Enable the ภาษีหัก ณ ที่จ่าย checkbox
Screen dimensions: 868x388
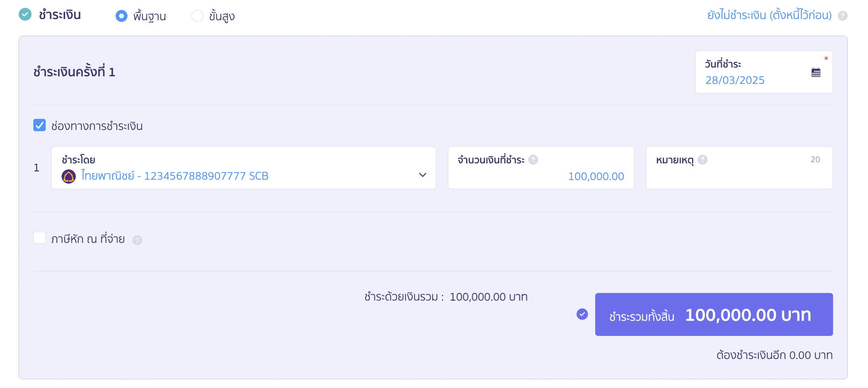[x=40, y=238]
